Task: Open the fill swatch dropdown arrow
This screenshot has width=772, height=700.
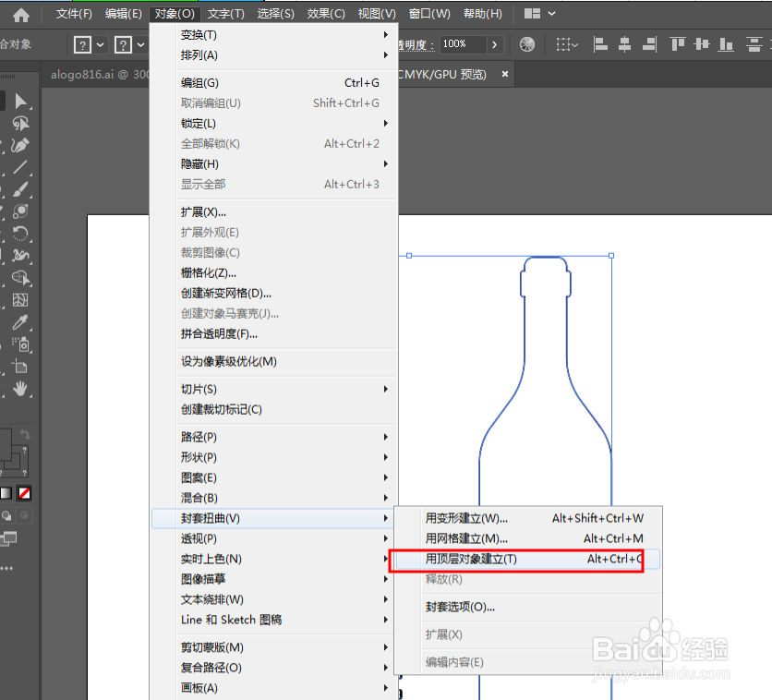Action: [100, 45]
